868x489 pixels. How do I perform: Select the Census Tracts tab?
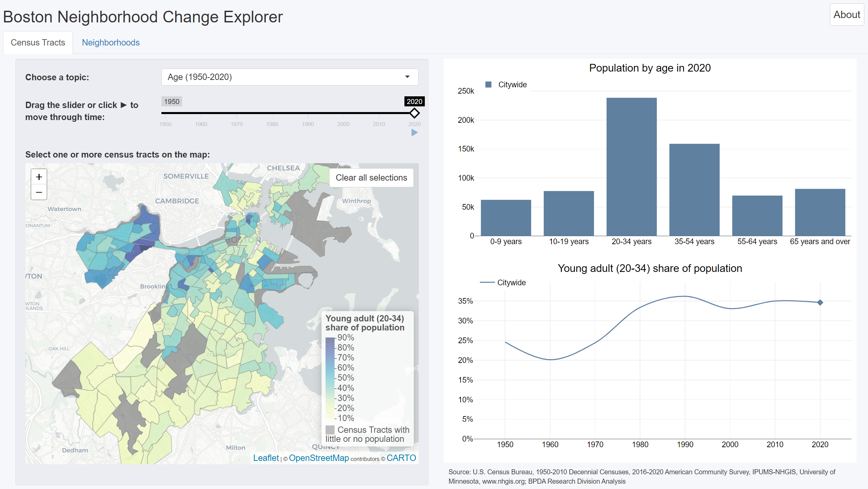[38, 42]
